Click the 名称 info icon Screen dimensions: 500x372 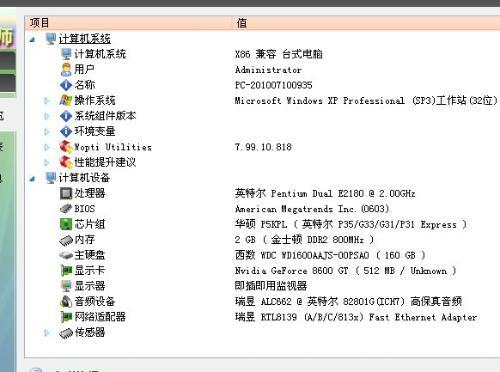point(66,85)
